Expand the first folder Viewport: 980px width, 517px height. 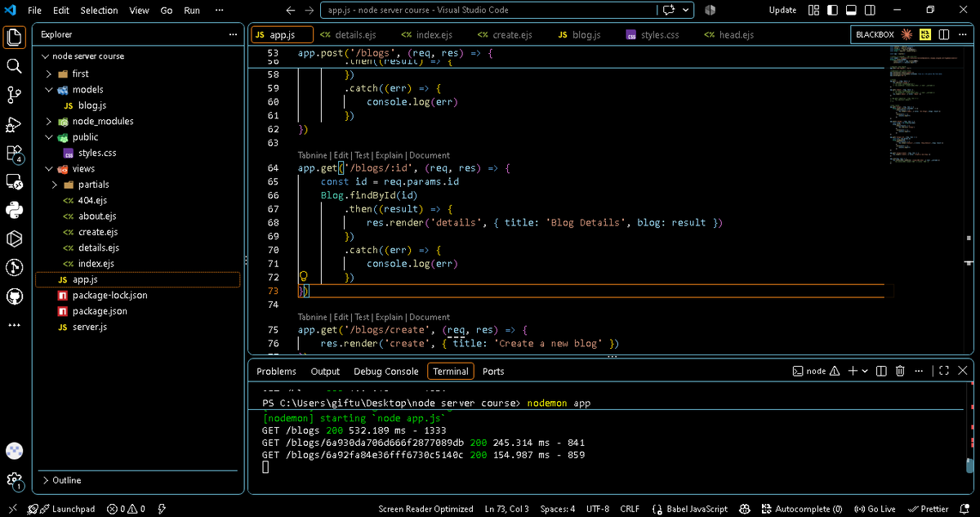pos(50,74)
